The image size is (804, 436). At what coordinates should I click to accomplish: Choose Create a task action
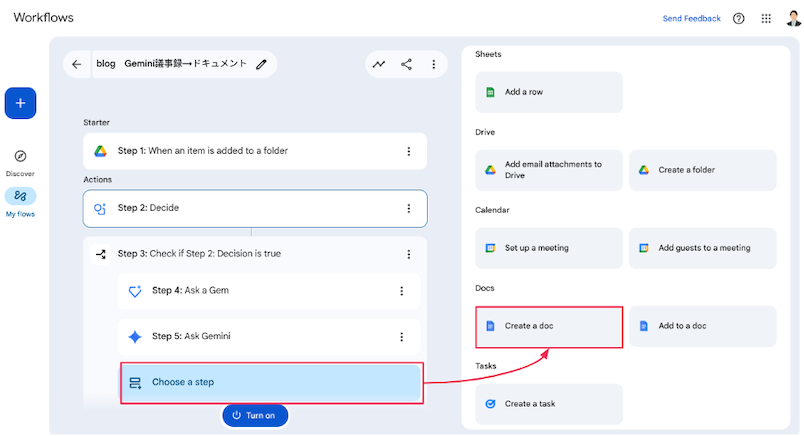click(549, 404)
